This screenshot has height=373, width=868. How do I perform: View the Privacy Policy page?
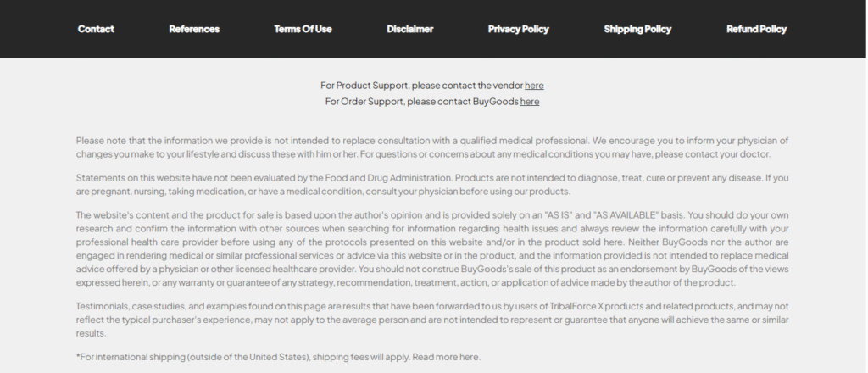(x=518, y=29)
